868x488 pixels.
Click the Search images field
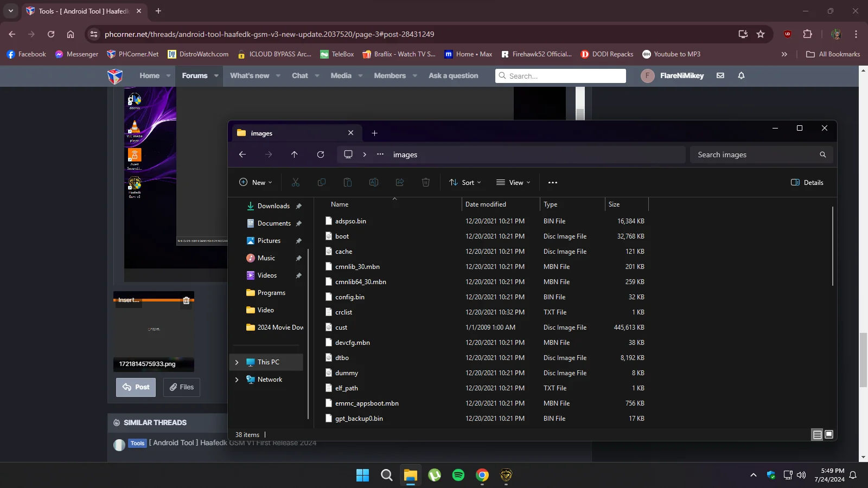point(762,155)
